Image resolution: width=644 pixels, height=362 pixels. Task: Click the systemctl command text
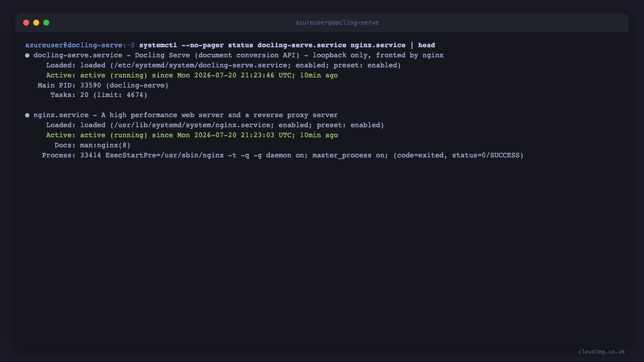click(287, 45)
